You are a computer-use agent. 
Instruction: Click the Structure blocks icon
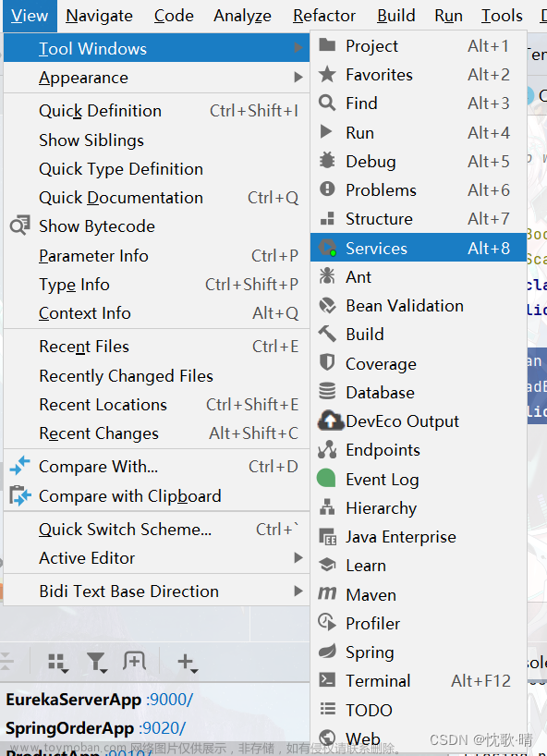tap(327, 218)
